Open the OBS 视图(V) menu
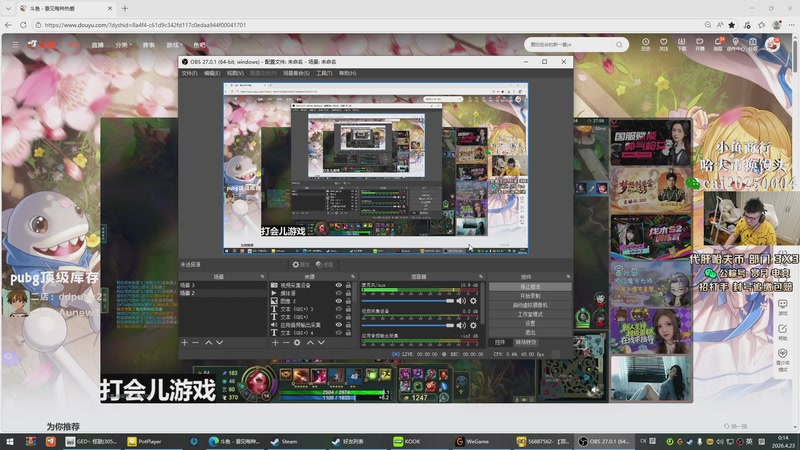The width and height of the screenshot is (800, 450). click(x=235, y=73)
